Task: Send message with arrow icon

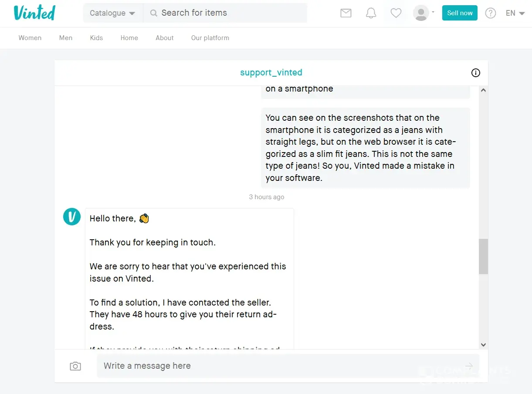Action: [469, 366]
